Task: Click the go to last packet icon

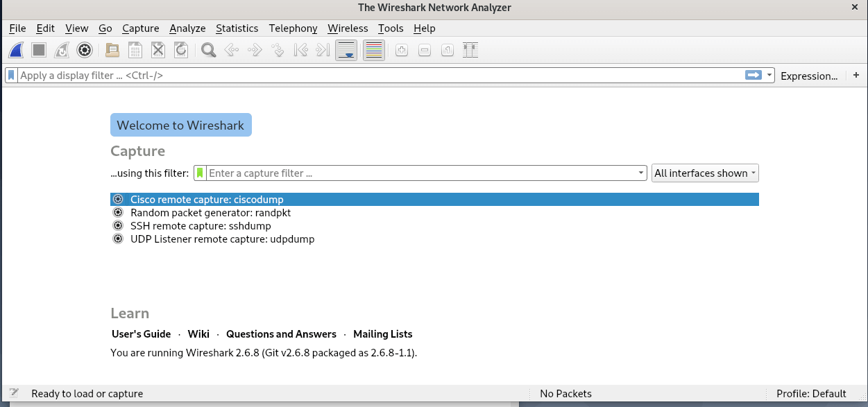Action: click(322, 50)
